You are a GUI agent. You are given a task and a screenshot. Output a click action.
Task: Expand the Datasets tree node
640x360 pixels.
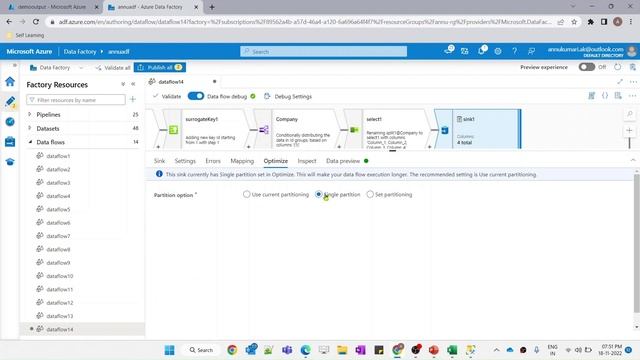click(x=30, y=128)
